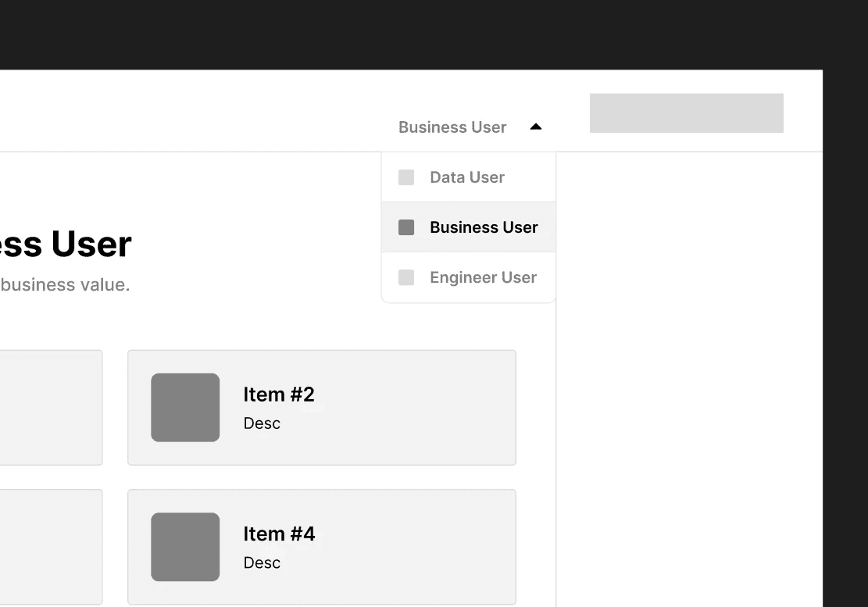
Task: Click the Desc text under Item #2
Action: coord(262,423)
